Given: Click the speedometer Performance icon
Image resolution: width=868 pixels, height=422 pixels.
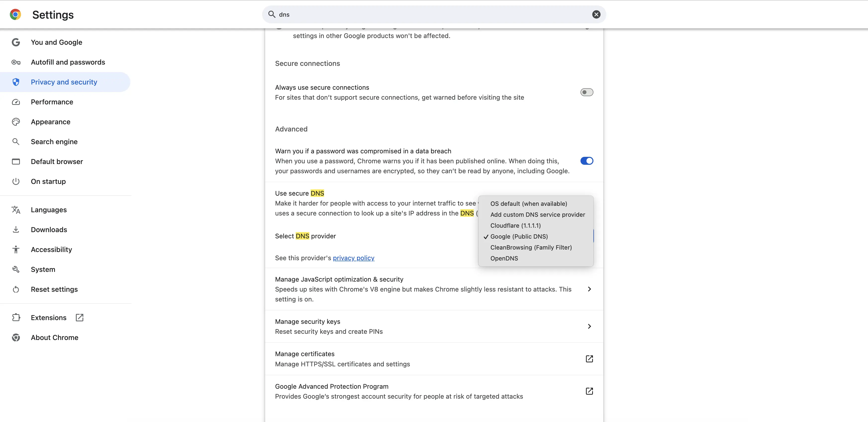Looking at the screenshot, I should pos(16,102).
